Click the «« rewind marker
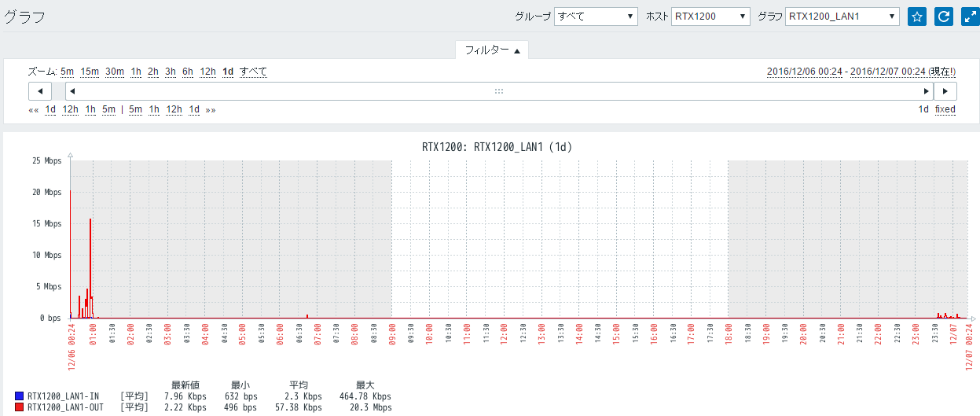 click(33, 110)
